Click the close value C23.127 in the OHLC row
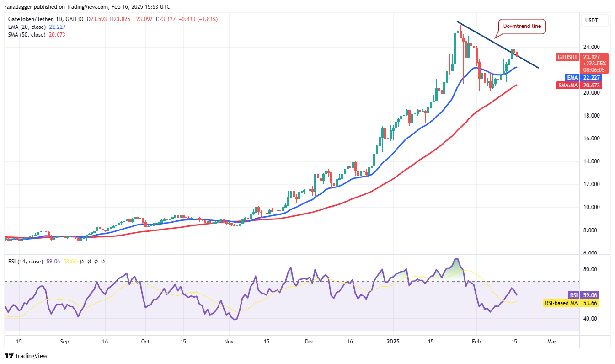 click(166, 19)
